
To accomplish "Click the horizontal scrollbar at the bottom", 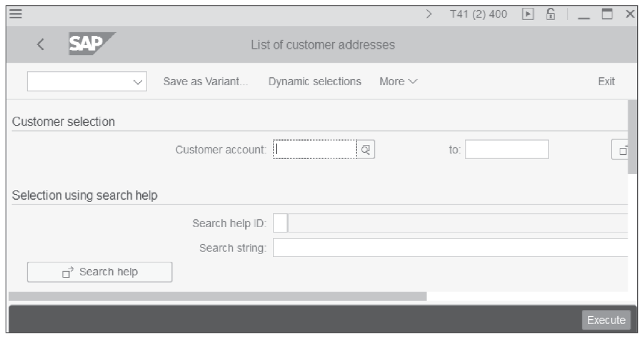I will pyautogui.click(x=218, y=295).
